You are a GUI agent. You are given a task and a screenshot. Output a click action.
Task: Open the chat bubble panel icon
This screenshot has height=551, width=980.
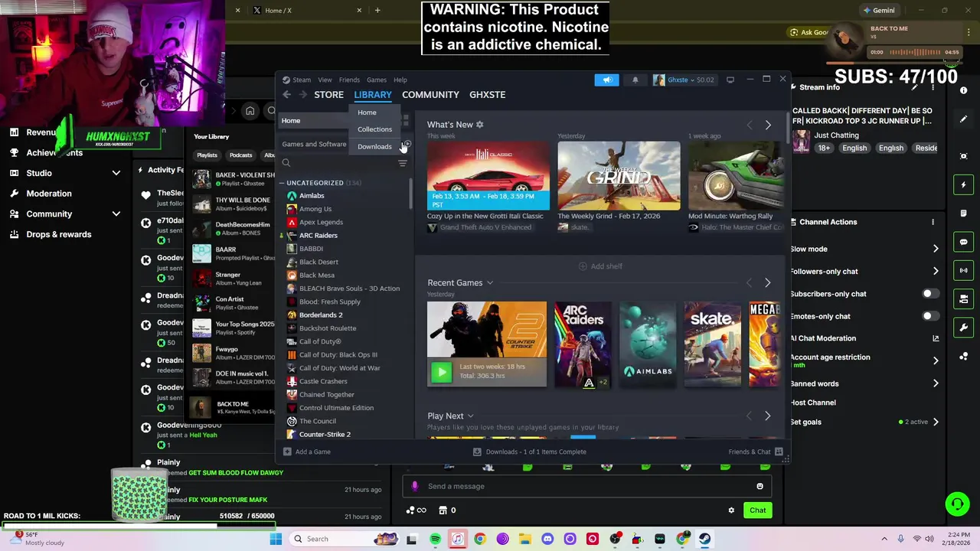click(x=964, y=242)
